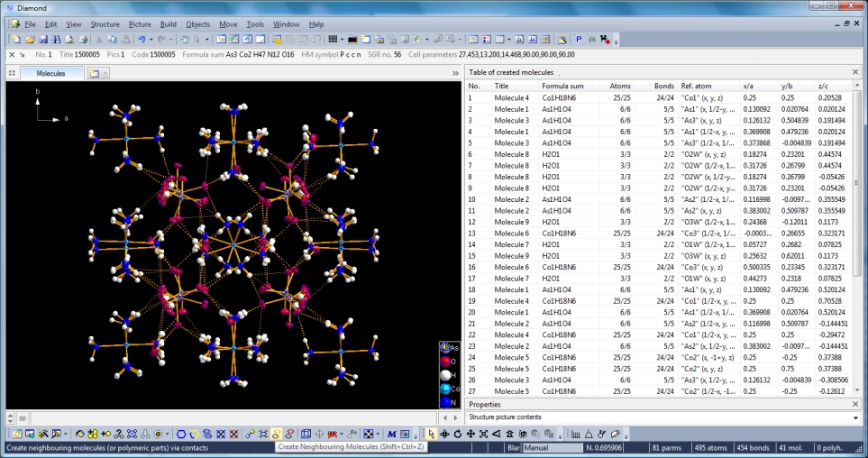Click the Undo arrow icon
This screenshot has height=458, width=868.
click(x=142, y=40)
